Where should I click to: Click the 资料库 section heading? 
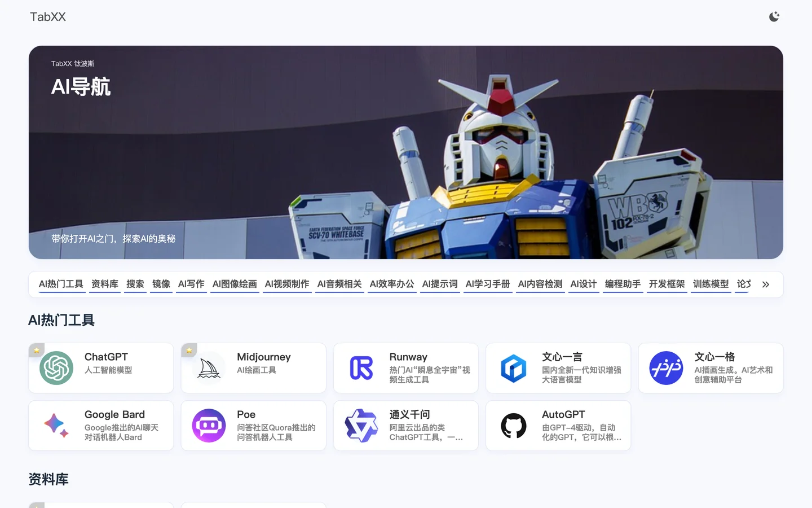point(48,480)
